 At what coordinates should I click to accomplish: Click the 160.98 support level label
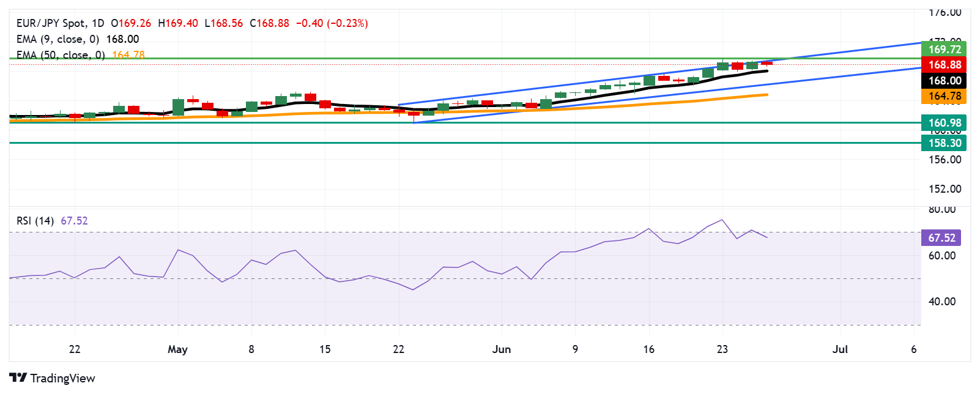945,123
